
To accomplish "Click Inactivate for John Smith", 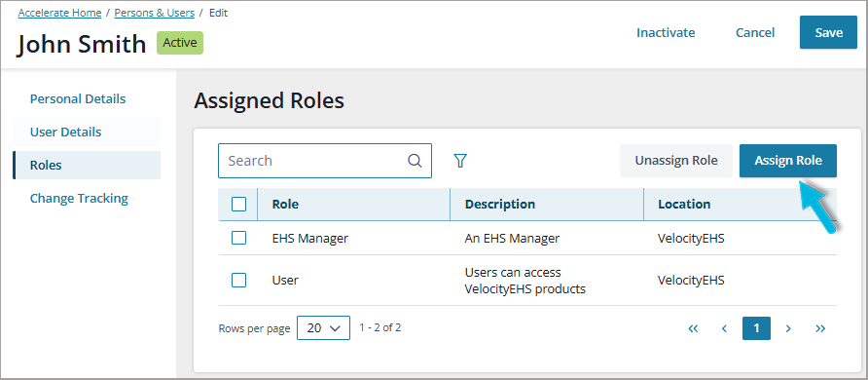I will tap(666, 33).
